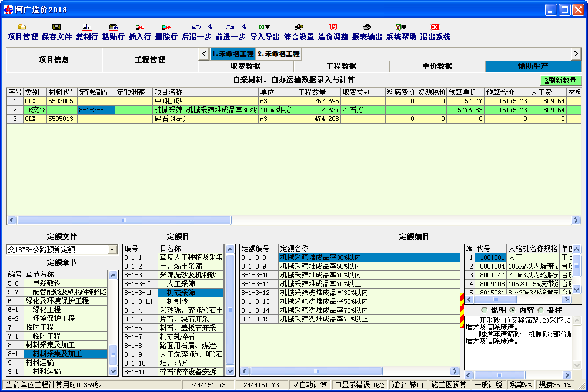Select chapter 6-1 绿化工程

(58, 310)
